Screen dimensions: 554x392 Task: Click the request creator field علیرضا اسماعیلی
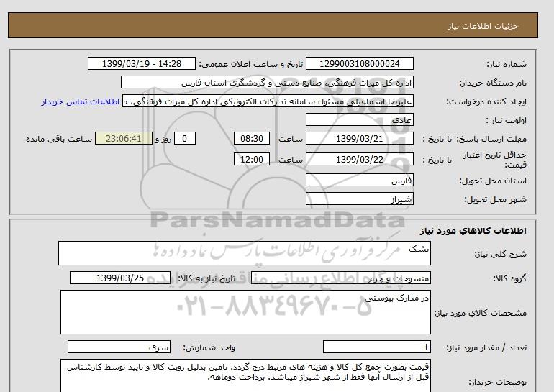tap(268, 101)
